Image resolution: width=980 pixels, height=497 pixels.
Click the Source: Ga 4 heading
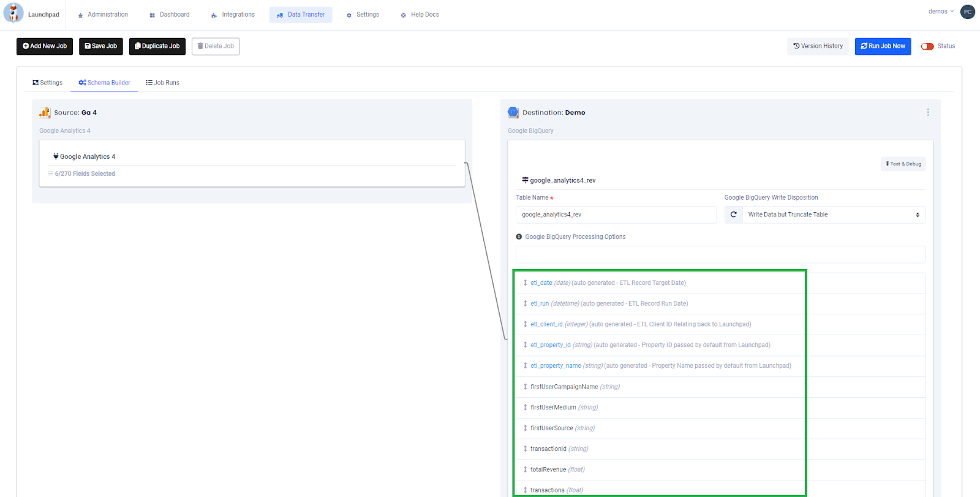(x=75, y=113)
